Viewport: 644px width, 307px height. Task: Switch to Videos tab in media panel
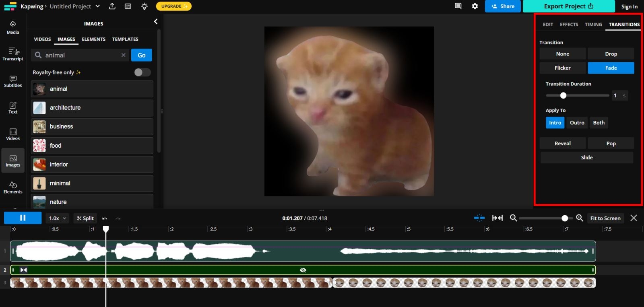42,39
